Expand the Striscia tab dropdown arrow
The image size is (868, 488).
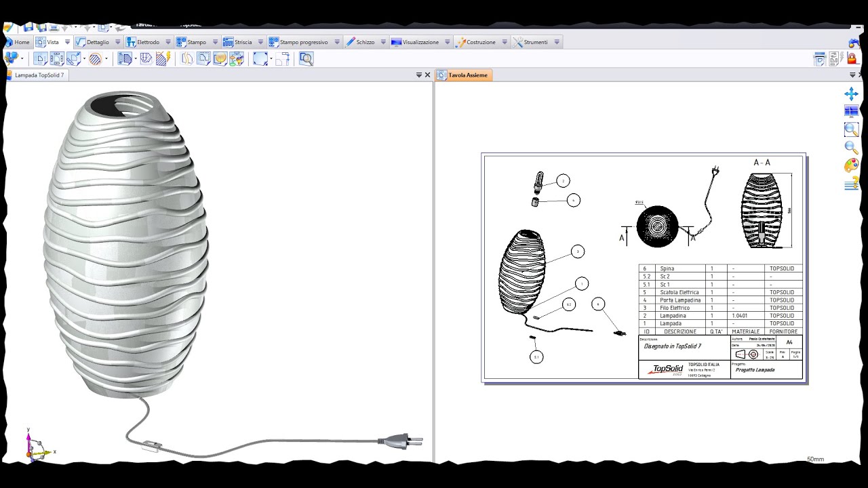coord(260,42)
